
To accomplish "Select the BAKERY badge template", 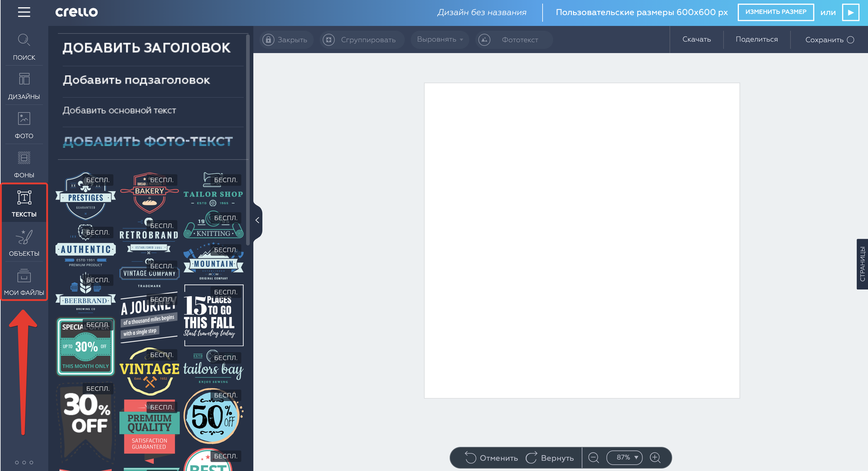I will pos(149,193).
